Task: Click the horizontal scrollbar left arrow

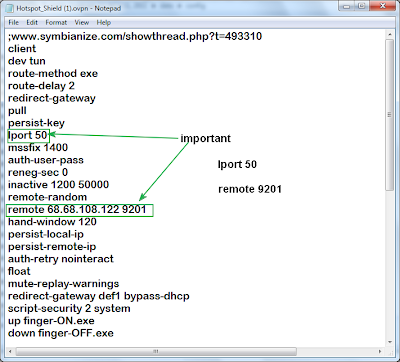Action: coord(10,351)
